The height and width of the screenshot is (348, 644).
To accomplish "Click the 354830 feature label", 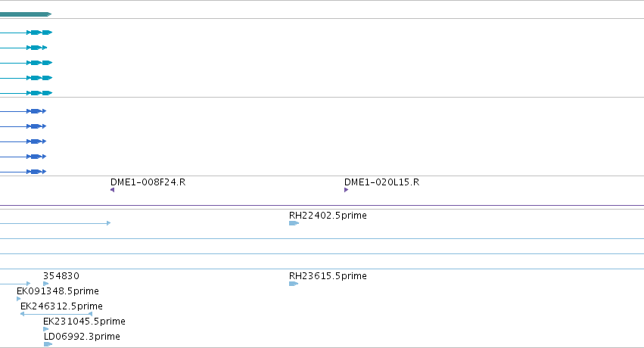I will (x=61, y=276).
